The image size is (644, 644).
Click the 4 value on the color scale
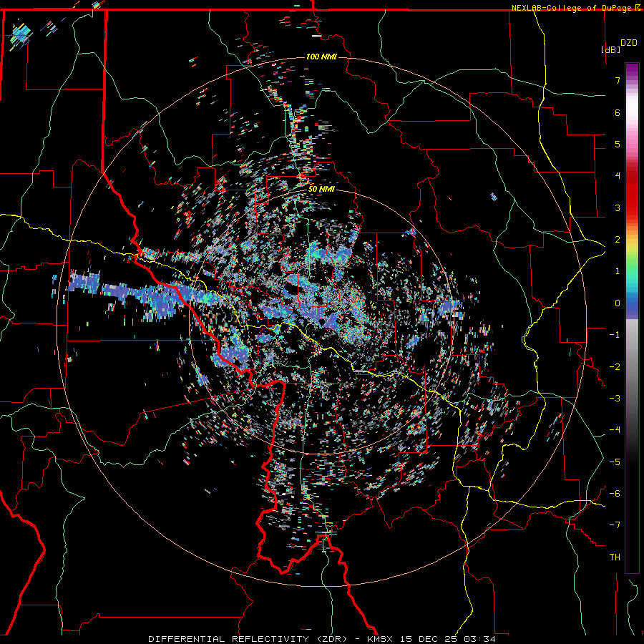pos(618,175)
